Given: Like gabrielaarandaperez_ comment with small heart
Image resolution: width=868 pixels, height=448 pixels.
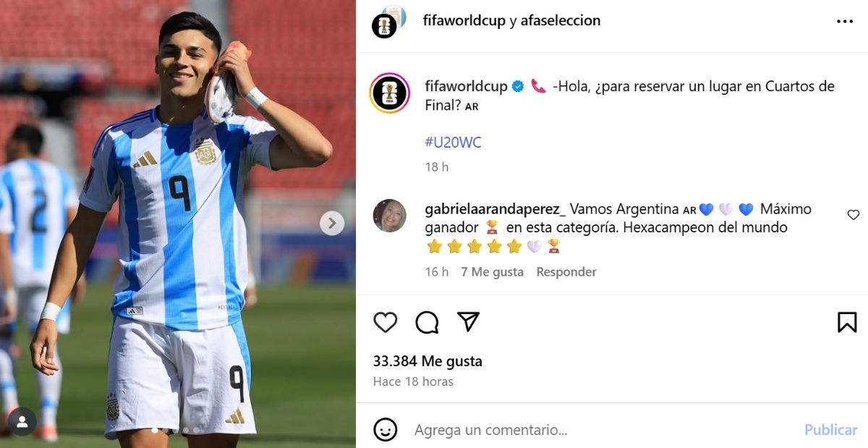Looking at the screenshot, I should 854,215.
